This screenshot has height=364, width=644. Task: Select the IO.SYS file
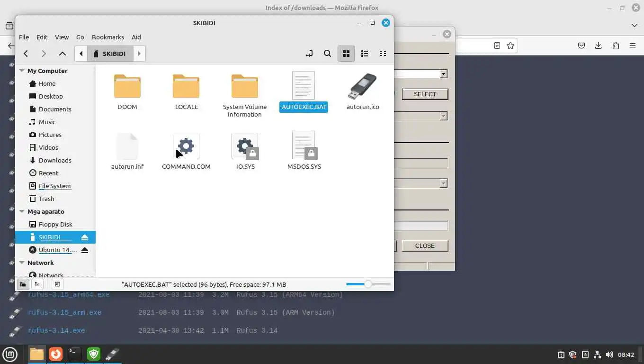(245, 151)
